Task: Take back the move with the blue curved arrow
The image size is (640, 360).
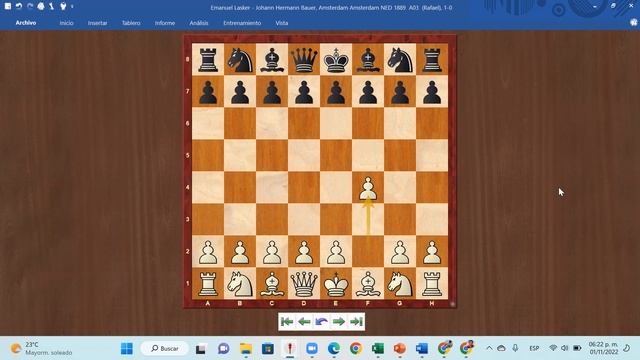Action: point(322,322)
